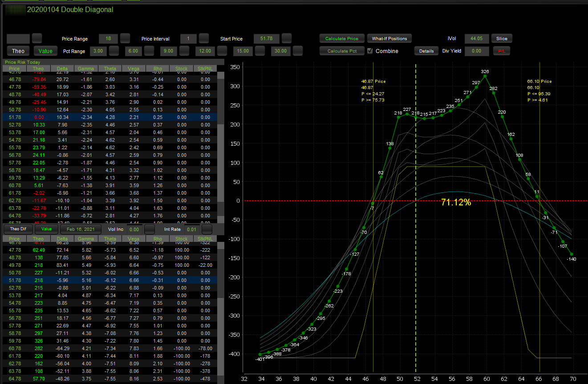This screenshot has width=588, height=384.
Task: Edit the 30.00 Pct Range field
Action: (281, 51)
